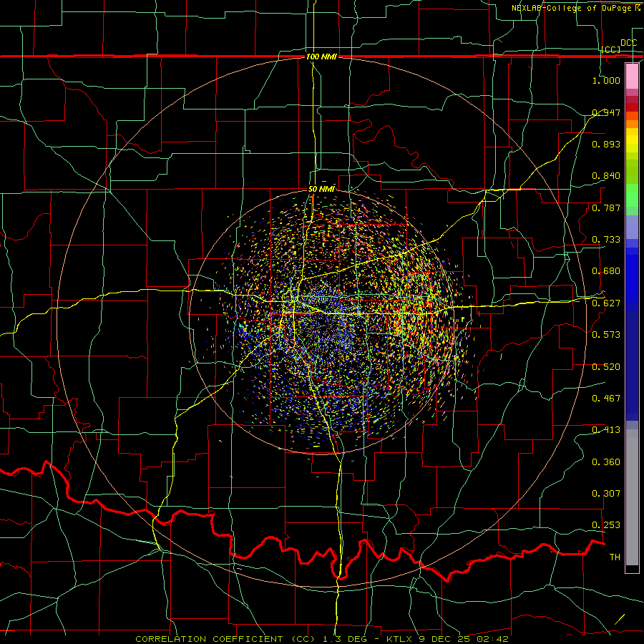The width and height of the screenshot is (644, 644).
Task: Click the 0.680 legend value
Action: 606,271
